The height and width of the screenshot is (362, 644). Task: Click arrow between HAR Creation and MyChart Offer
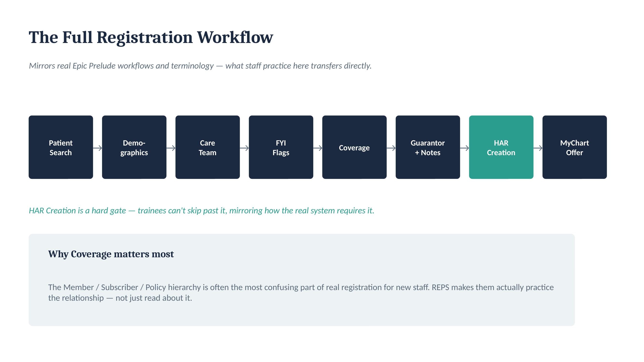coord(538,148)
